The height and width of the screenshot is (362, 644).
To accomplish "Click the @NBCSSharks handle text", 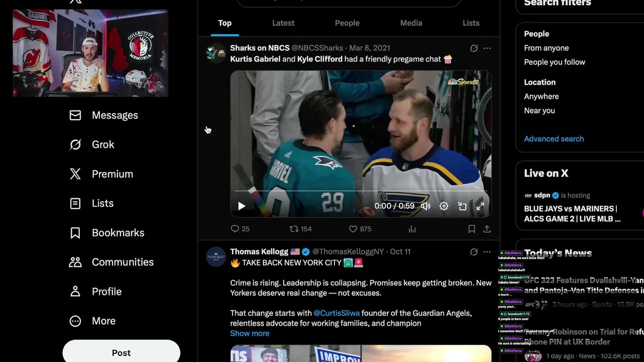I will point(317,48).
